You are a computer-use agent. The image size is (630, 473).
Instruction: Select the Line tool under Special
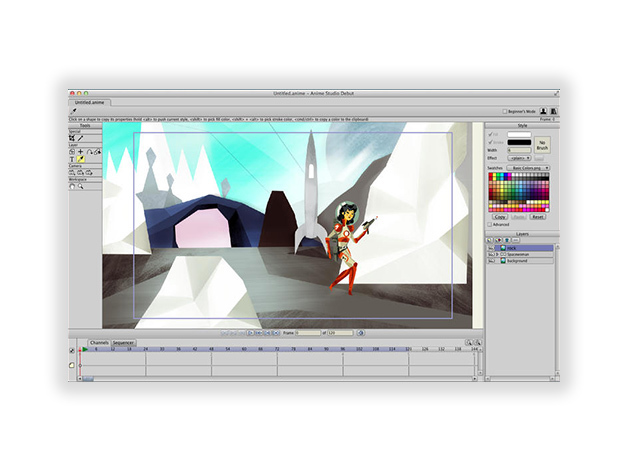80,138
